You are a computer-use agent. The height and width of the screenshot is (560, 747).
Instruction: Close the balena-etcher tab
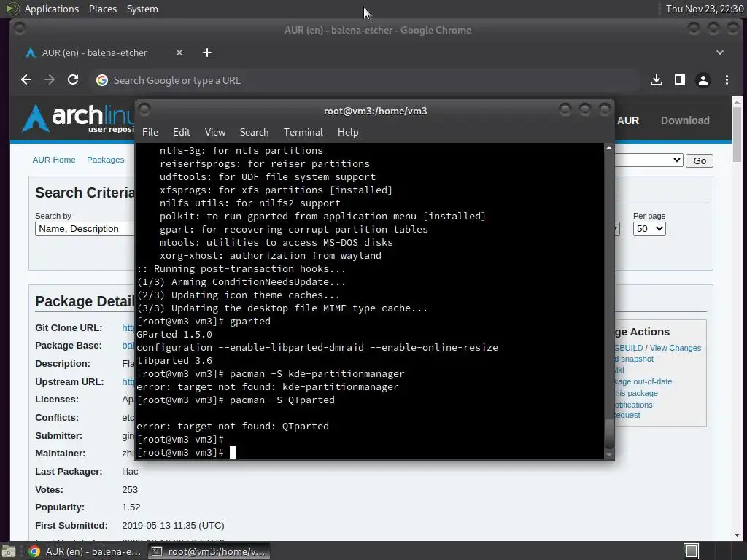pyautogui.click(x=179, y=52)
